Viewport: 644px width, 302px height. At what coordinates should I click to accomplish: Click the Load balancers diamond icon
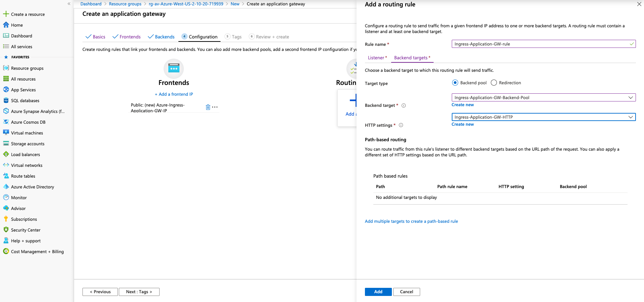[x=6, y=154]
